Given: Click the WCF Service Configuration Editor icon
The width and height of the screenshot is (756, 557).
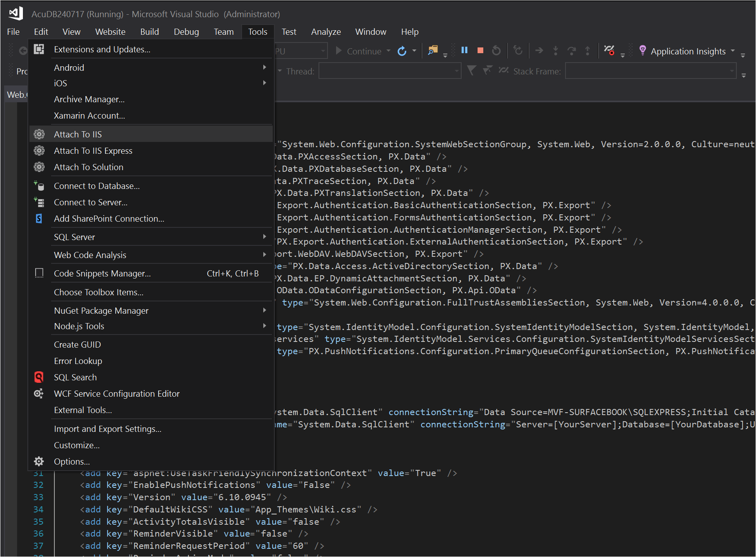Looking at the screenshot, I should (x=39, y=393).
